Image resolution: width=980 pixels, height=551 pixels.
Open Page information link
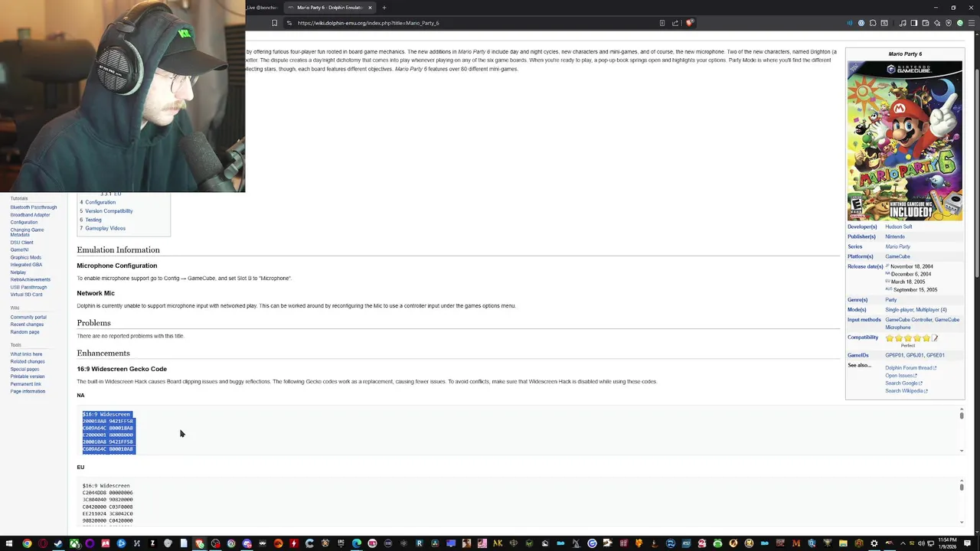28,391
